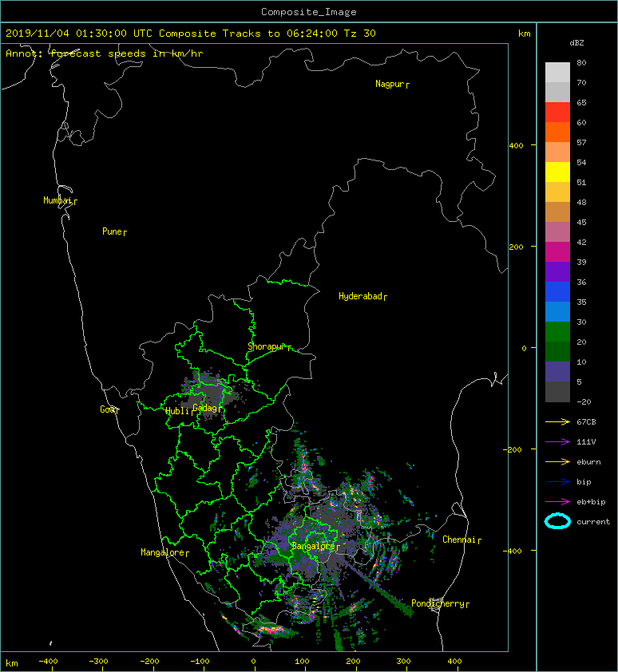Click the 'current' legend label
This screenshot has height=672, width=618.
pos(593,522)
